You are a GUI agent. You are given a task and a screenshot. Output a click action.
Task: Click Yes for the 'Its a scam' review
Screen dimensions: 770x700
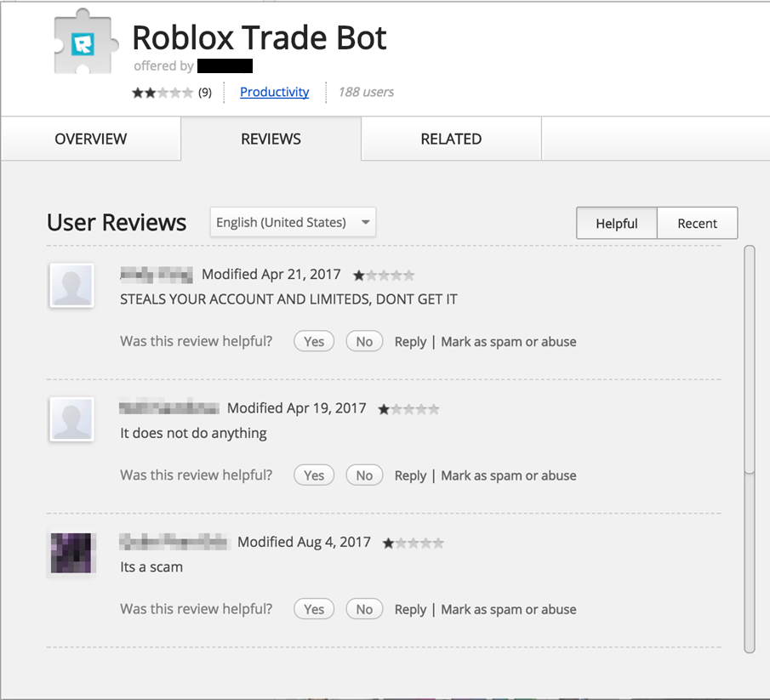point(314,609)
